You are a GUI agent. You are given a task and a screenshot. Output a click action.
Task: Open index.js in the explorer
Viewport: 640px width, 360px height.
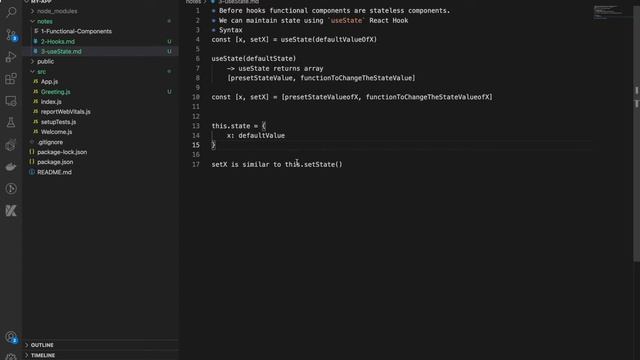[x=51, y=102]
